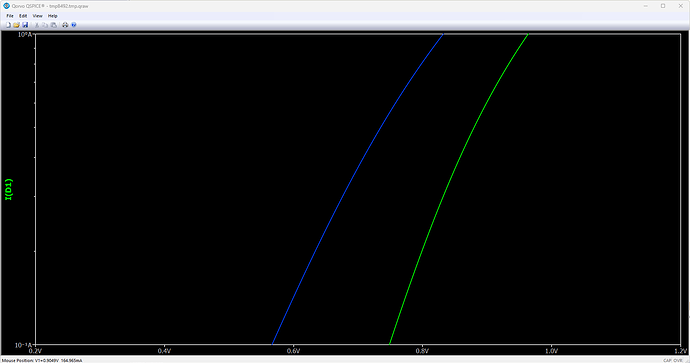Click the Mouse Position status bar readout

pyautogui.click(x=42, y=360)
